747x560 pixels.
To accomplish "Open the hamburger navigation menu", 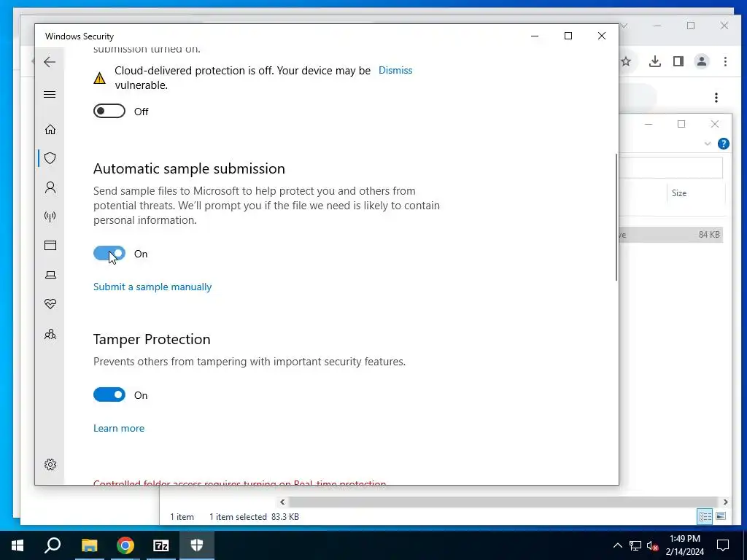I will [50, 94].
